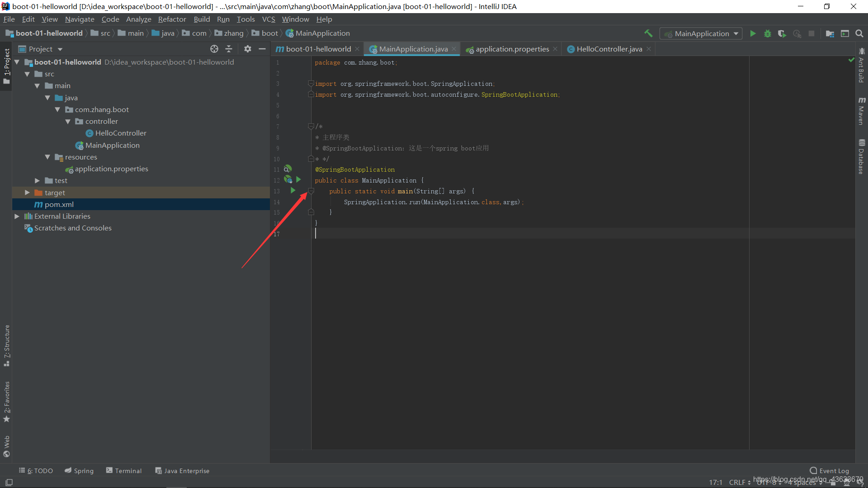Build the project with the hammer icon
The height and width of the screenshot is (488, 868).
[x=648, y=33]
